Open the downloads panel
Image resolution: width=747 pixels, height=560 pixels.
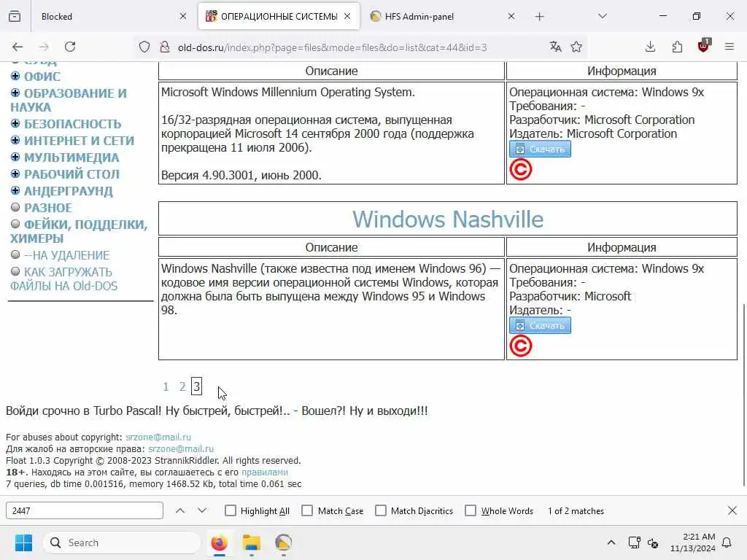coord(650,47)
